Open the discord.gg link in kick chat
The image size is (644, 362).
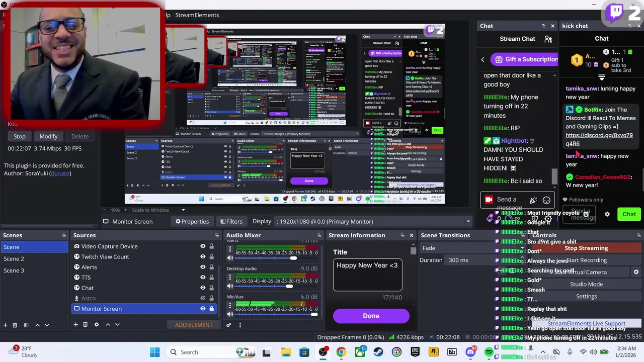click(599, 139)
